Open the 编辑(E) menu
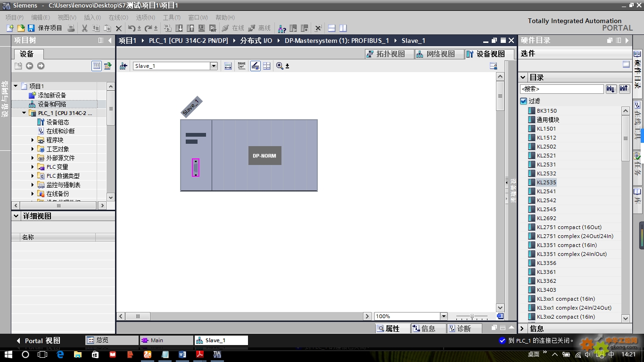Viewport: 644px width, 362px height. (x=41, y=17)
